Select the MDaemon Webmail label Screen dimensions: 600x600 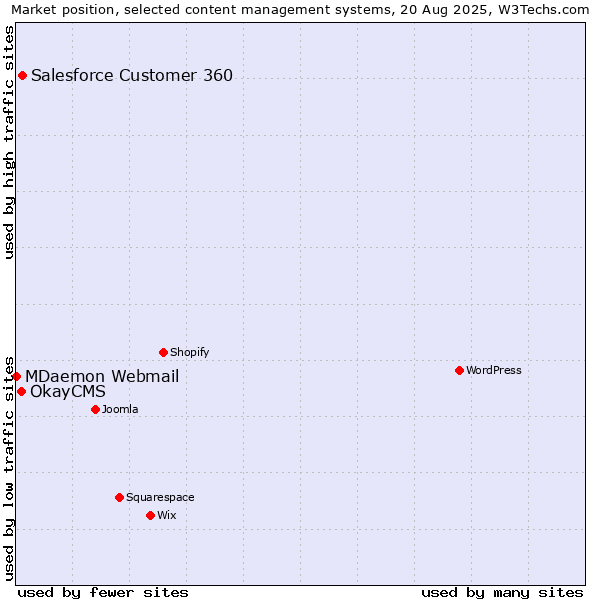pyautogui.click(x=102, y=377)
